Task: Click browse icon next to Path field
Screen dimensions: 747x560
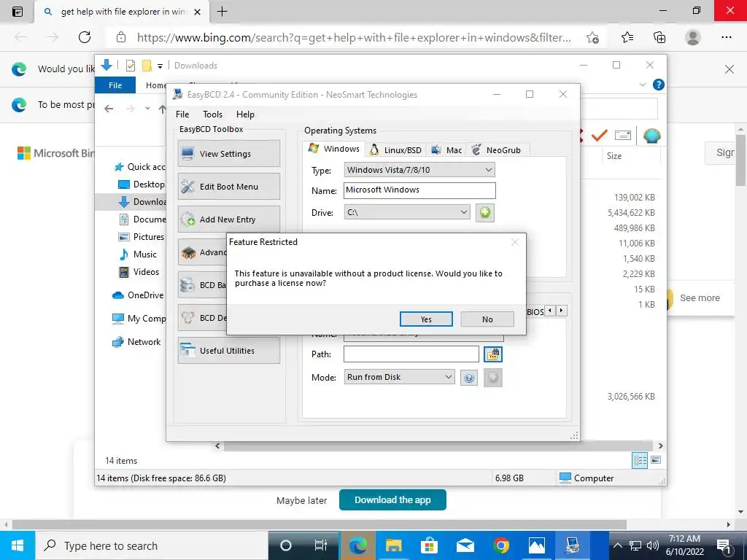Action: pyautogui.click(x=493, y=354)
